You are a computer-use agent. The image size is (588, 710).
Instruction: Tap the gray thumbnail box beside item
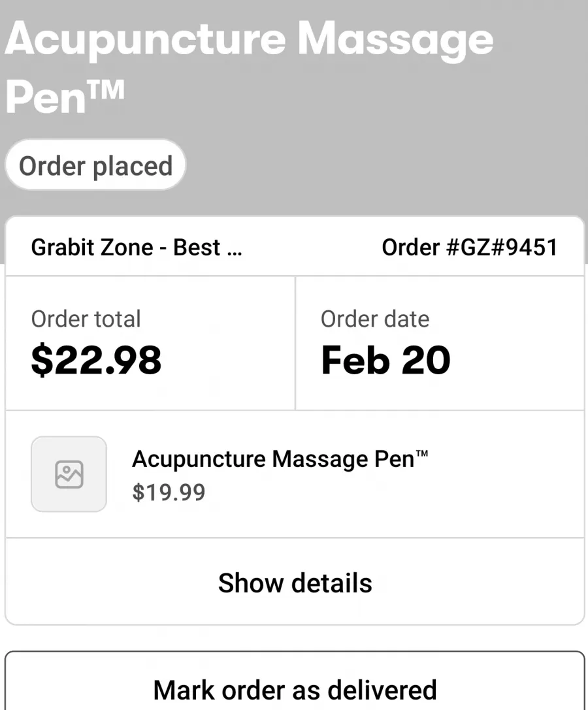(x=69, y=474)
